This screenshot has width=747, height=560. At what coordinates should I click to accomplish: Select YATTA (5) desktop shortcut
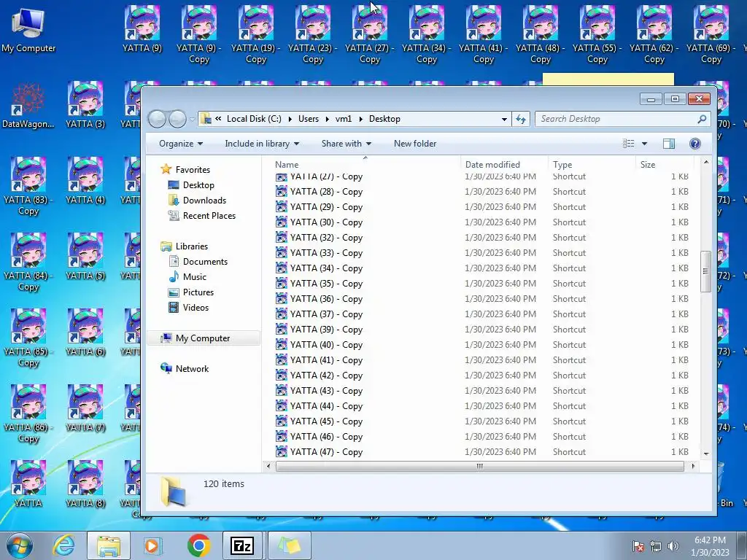[85, 257]
